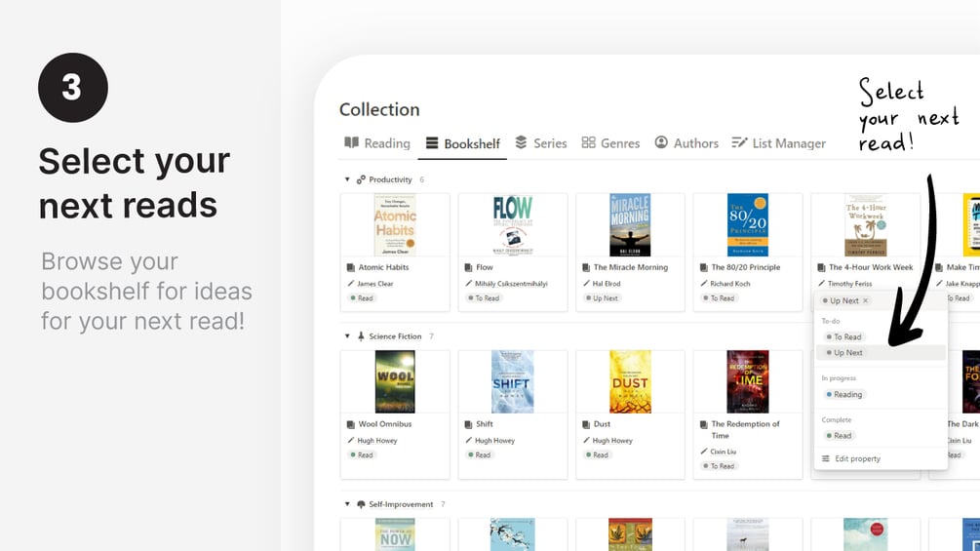Screen dimensions: 980x551
Task: Click the To Read status on Flow
Action: pos(485,298)
